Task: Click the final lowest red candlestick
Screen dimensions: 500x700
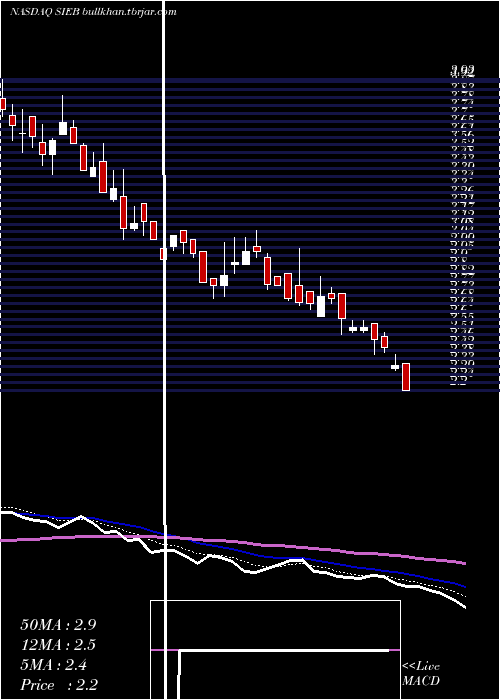Action: pos(406,377)
